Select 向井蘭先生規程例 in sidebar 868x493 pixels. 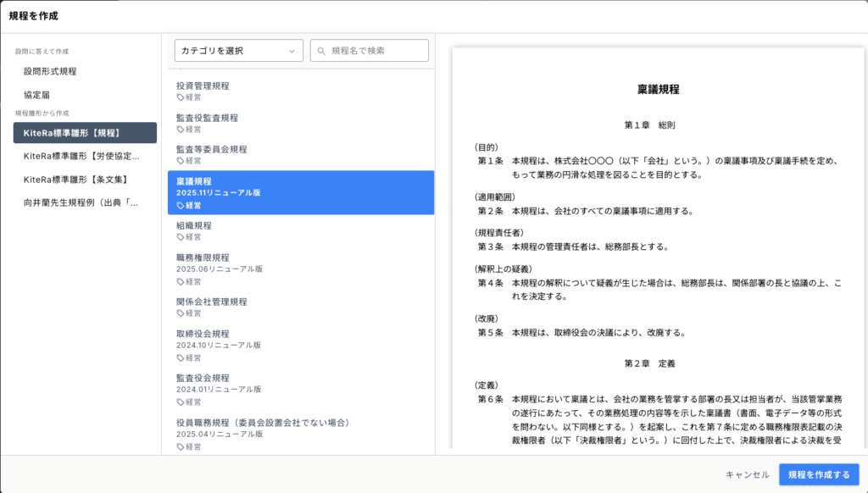coord(81,202)
